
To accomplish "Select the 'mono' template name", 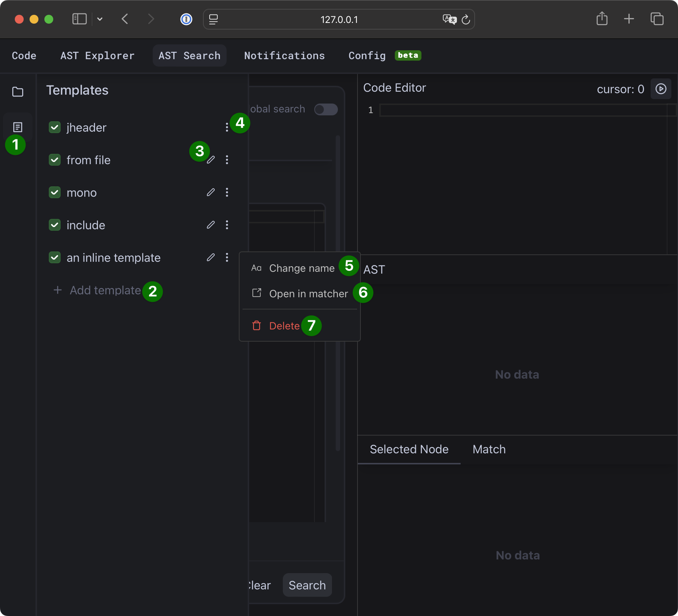I will 82,193.
